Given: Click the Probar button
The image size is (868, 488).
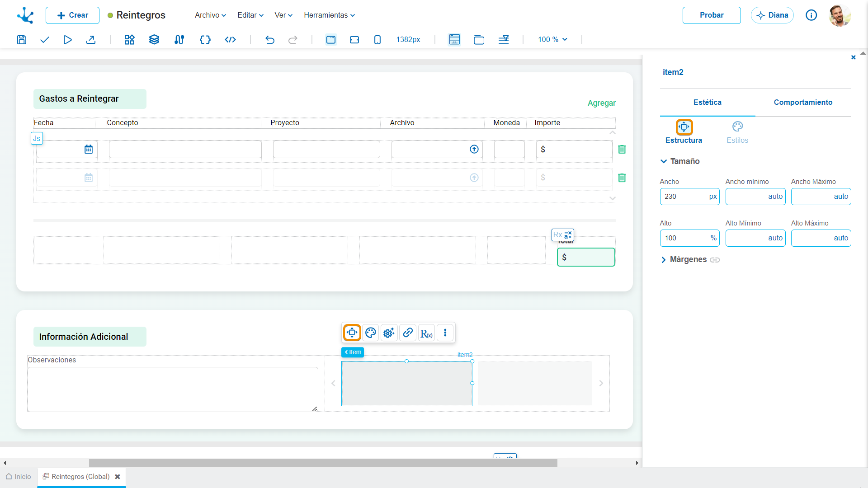Looking at the screenshot, I should tap(712, 15).
